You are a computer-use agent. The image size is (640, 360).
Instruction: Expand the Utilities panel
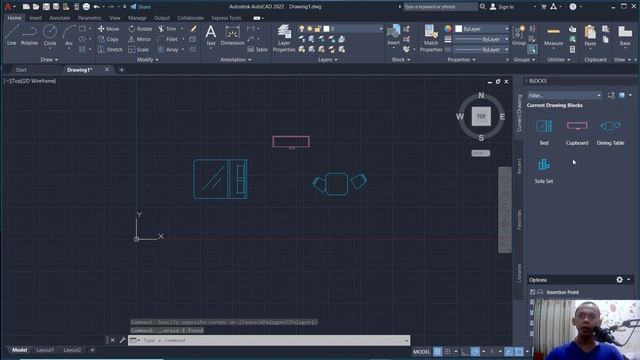(558, 60)
